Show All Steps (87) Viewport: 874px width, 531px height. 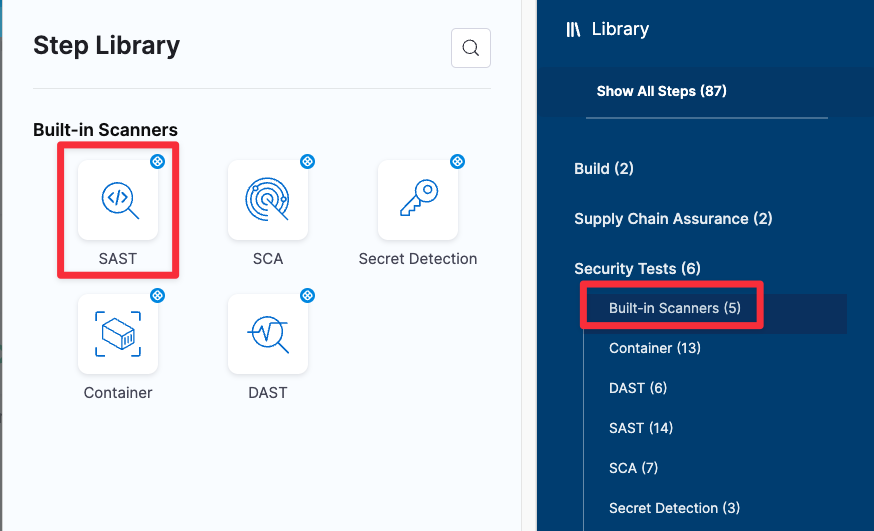click(x=661, y=91)
